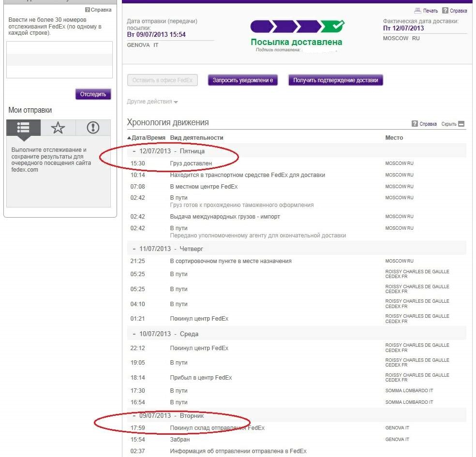Click the ship date Вт 09/07/2013 15:54

pos(156,35)
